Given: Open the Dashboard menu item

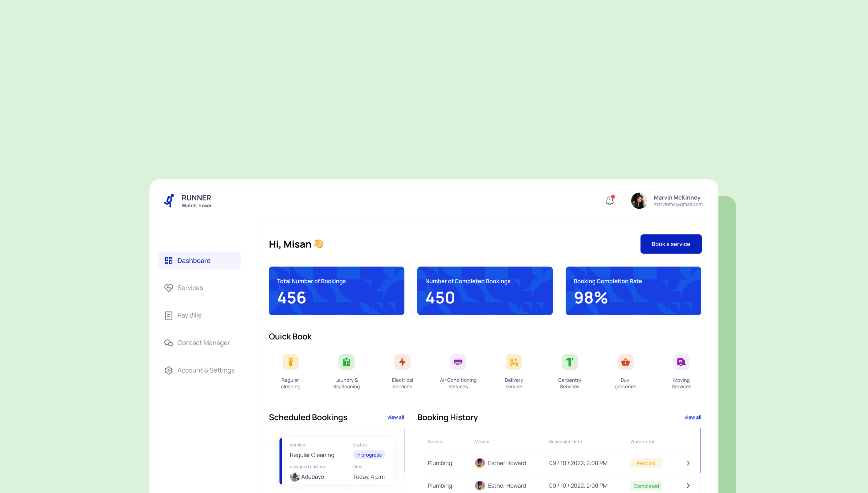Looking at the screenshot, I should (199, 260).
